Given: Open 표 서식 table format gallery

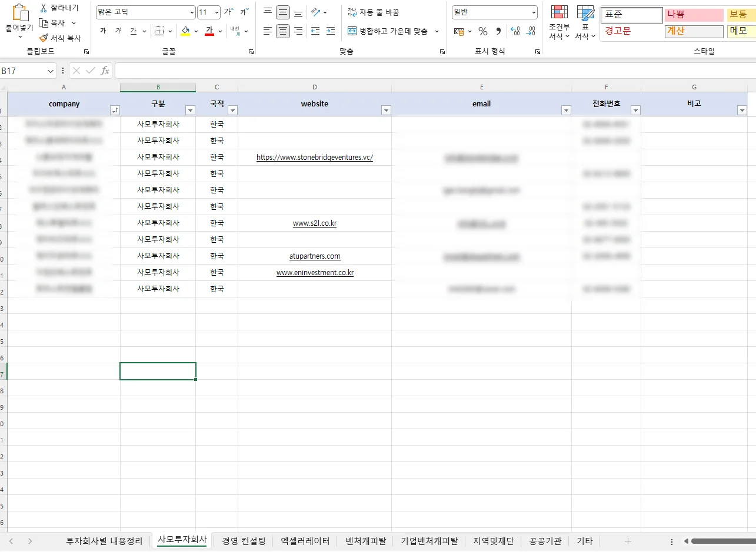Looking at the screenshot, I should (x=585, y=22).
